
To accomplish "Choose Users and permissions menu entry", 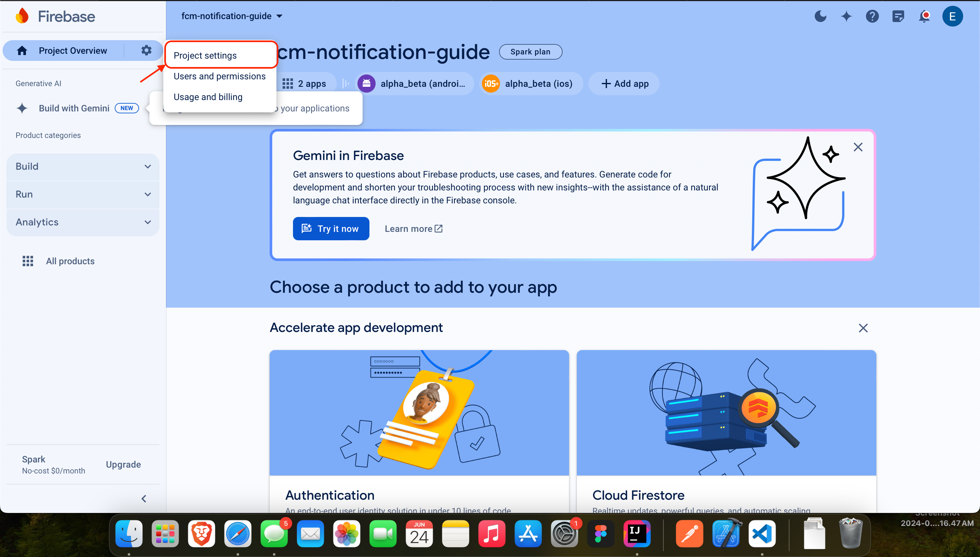I will click(219, 76).
